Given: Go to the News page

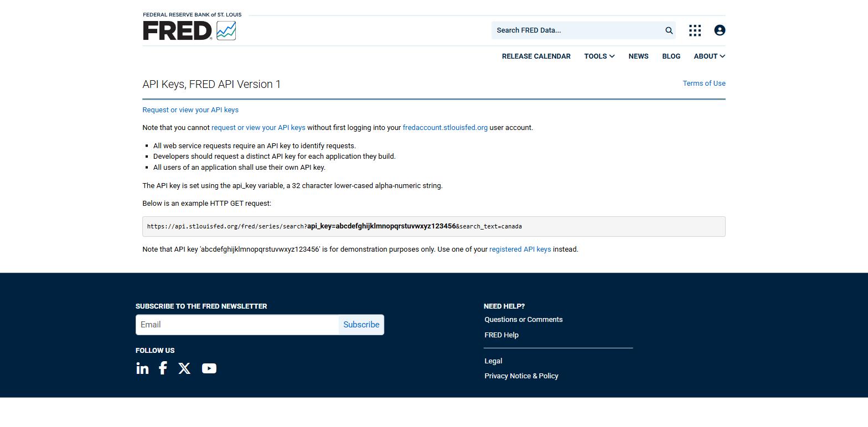Looking at the screenshot, I should coord(638,56).
